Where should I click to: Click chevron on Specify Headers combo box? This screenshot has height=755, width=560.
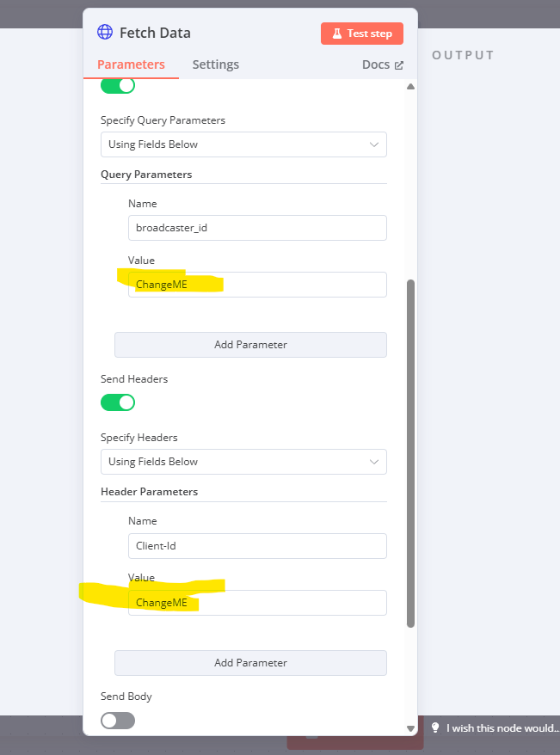pos(373,462)
